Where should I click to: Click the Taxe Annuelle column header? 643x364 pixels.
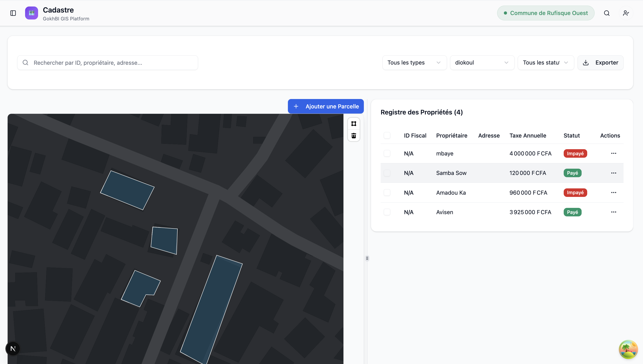(528, 136)
